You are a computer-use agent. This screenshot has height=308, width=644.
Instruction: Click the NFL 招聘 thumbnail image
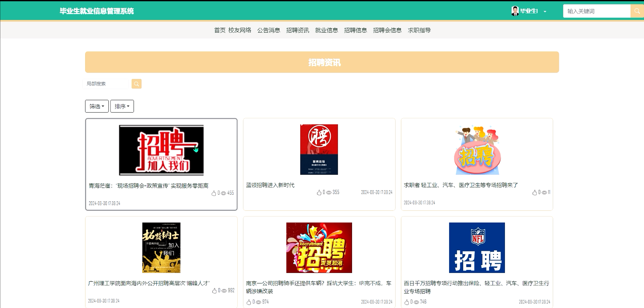[477, 248]
